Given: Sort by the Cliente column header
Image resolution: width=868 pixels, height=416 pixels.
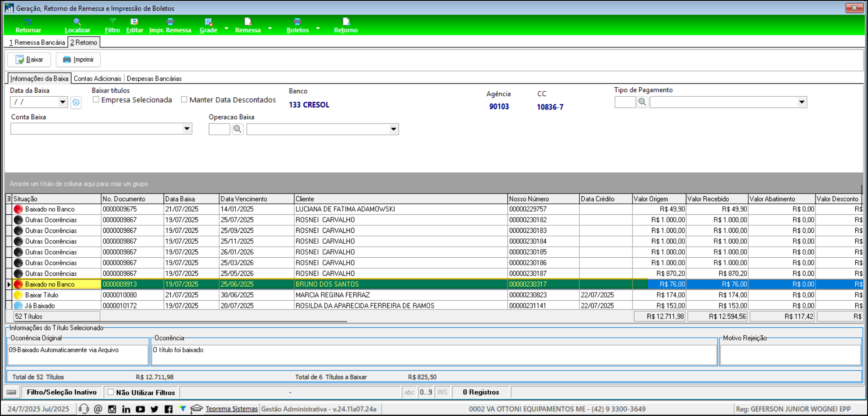Looking at the screenshot, I should point(401,199).
